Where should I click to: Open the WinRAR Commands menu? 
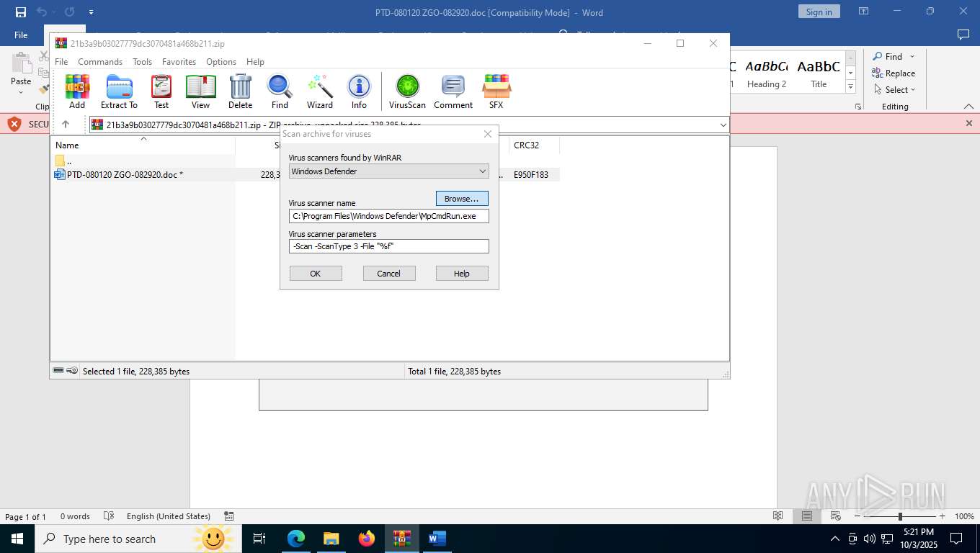100,62
